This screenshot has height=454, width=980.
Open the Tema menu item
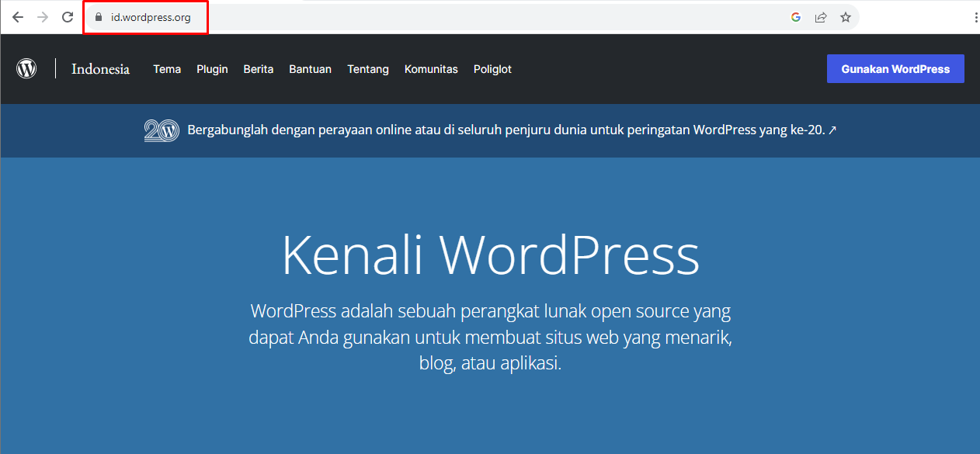point(167,69)
